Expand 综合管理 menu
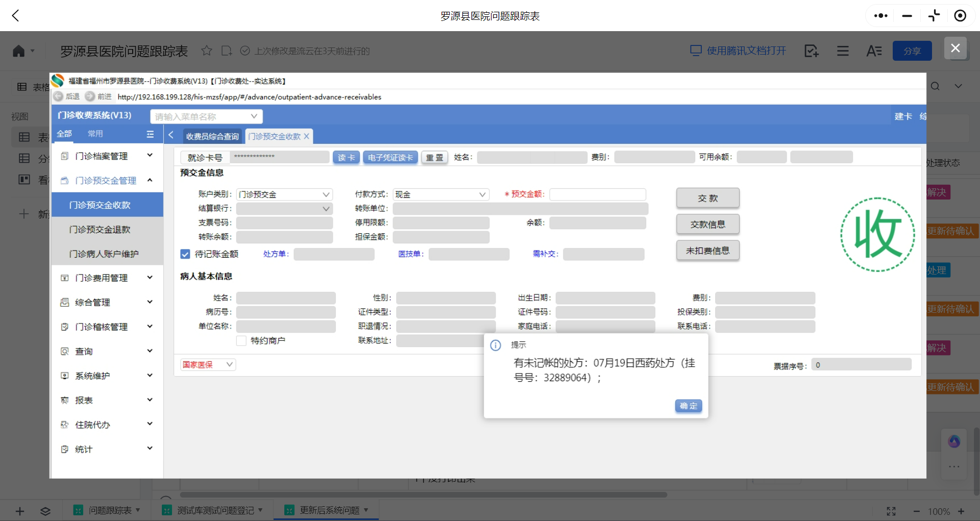Screen dimensions: 980x521 (107, 302)
